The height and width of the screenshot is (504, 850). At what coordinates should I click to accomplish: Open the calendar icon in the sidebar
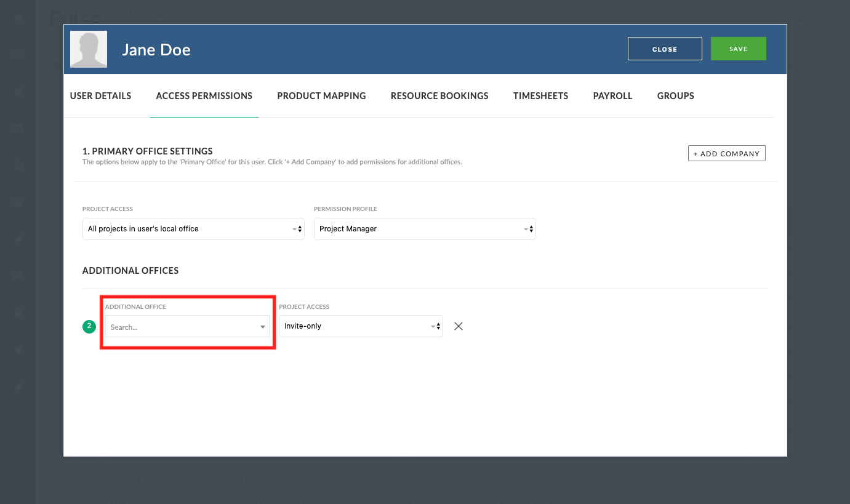pos(18,128)
